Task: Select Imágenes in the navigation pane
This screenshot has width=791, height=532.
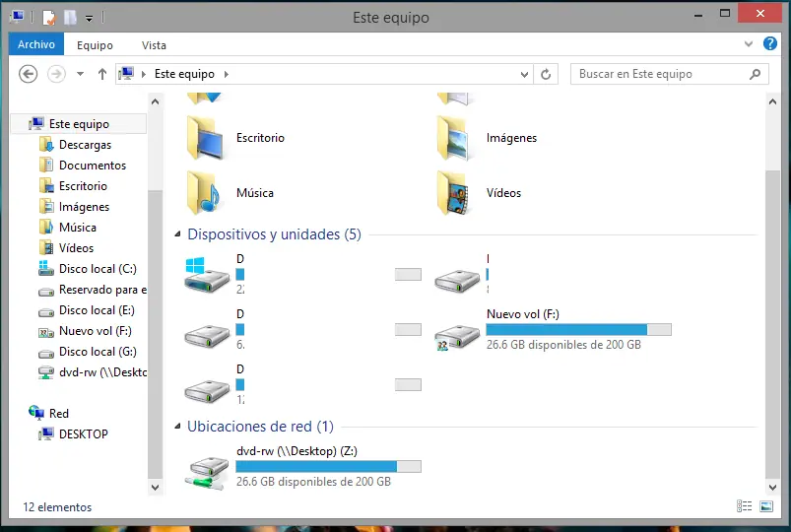Action: point(84,207)
